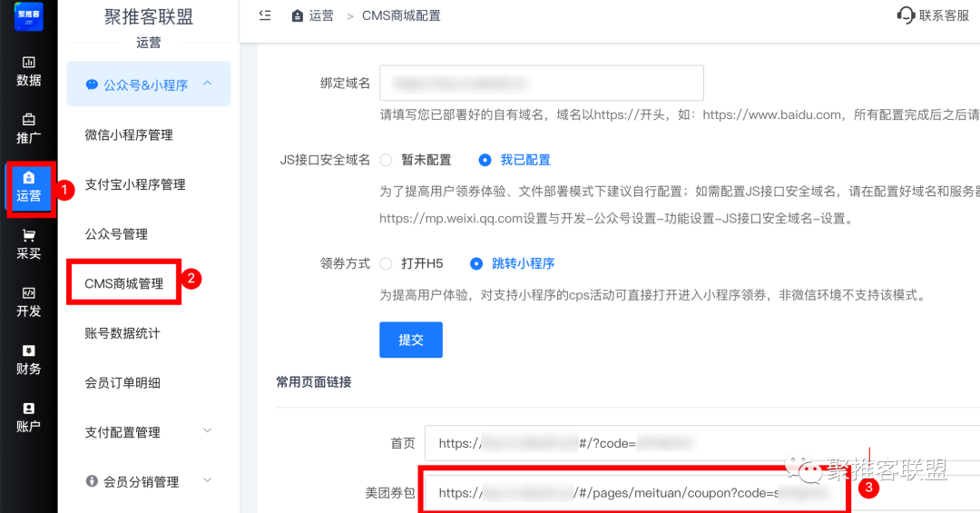Open 公众号管理 menu item

tap(116, 234)
